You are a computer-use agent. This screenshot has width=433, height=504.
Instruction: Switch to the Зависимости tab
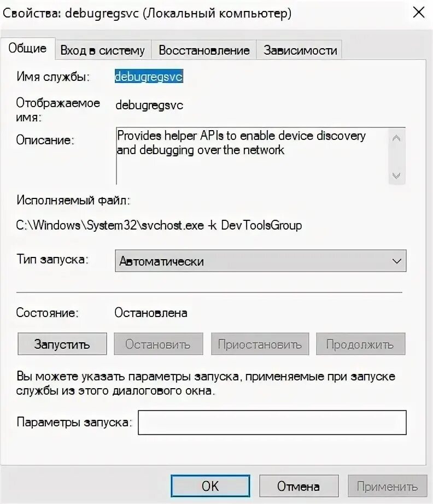[300, 50]
